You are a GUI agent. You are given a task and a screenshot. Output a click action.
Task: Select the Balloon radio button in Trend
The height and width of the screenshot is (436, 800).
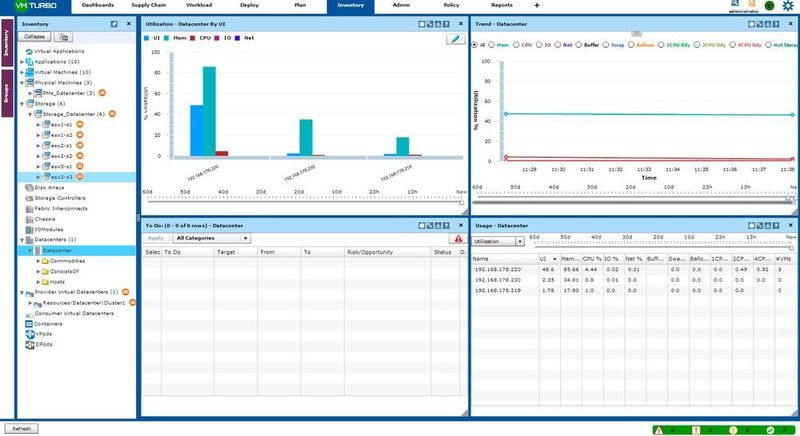click(631, 45)
